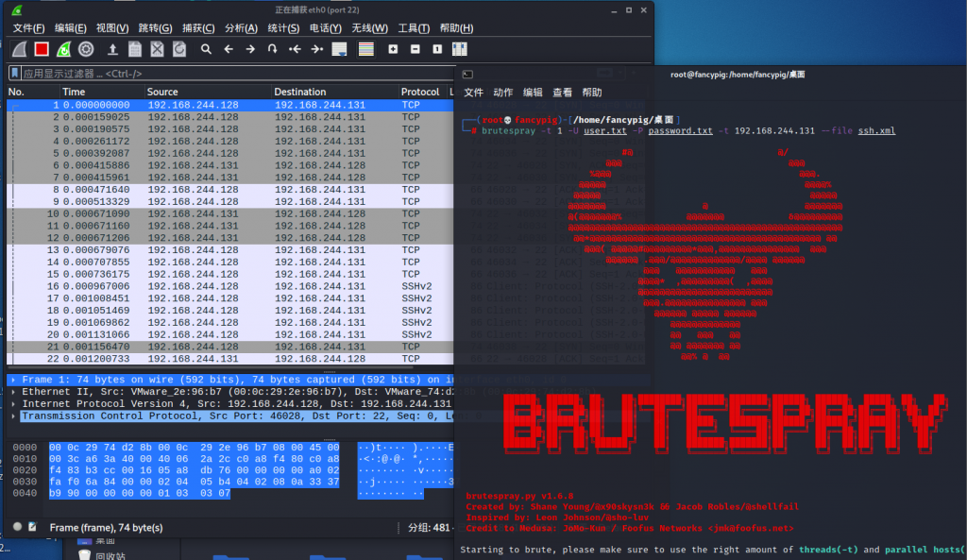This screenshot has width=967, height=560.
Task: Open the 工具(T) menu
Action: (x=414, y=28)
